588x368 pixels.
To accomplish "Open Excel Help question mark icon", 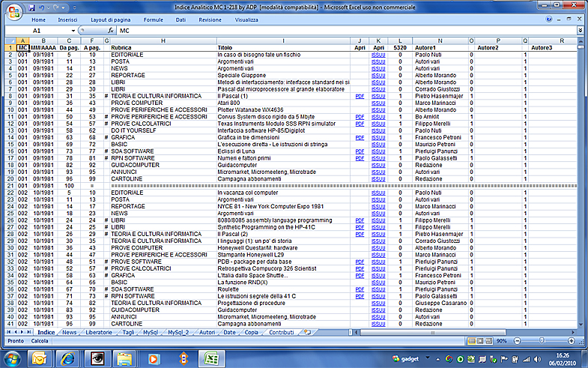I will tap(549, 19).
